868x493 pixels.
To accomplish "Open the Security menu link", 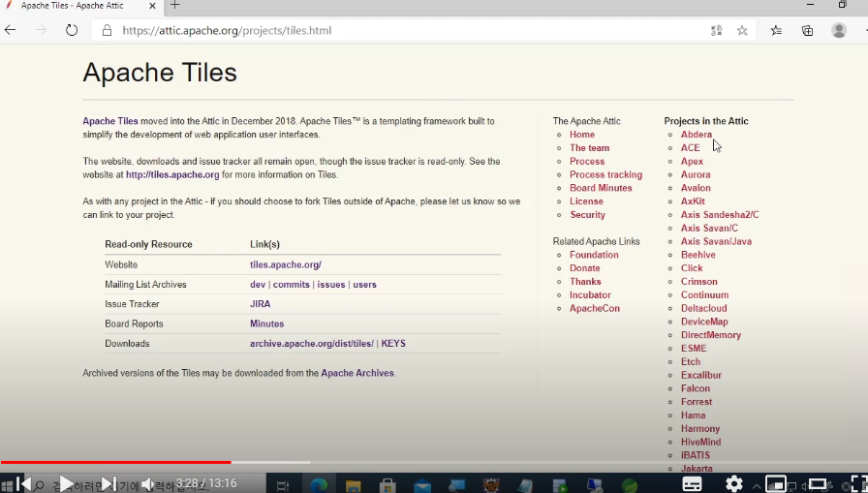I will tap(587, 215).
